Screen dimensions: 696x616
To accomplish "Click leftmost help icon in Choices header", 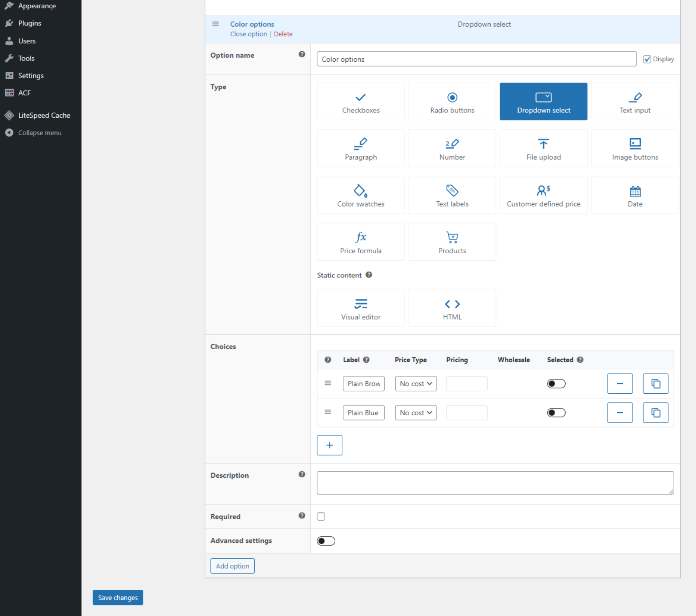I will [328, 360].
